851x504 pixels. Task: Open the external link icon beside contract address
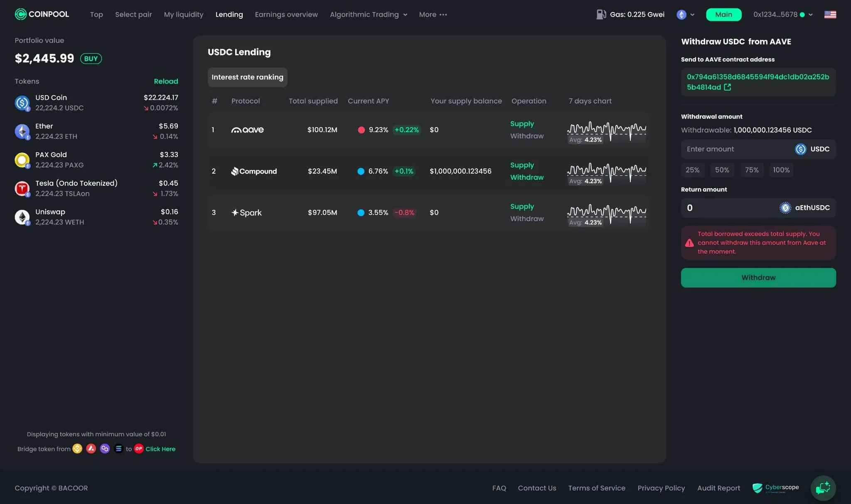(x=727, y=87)
